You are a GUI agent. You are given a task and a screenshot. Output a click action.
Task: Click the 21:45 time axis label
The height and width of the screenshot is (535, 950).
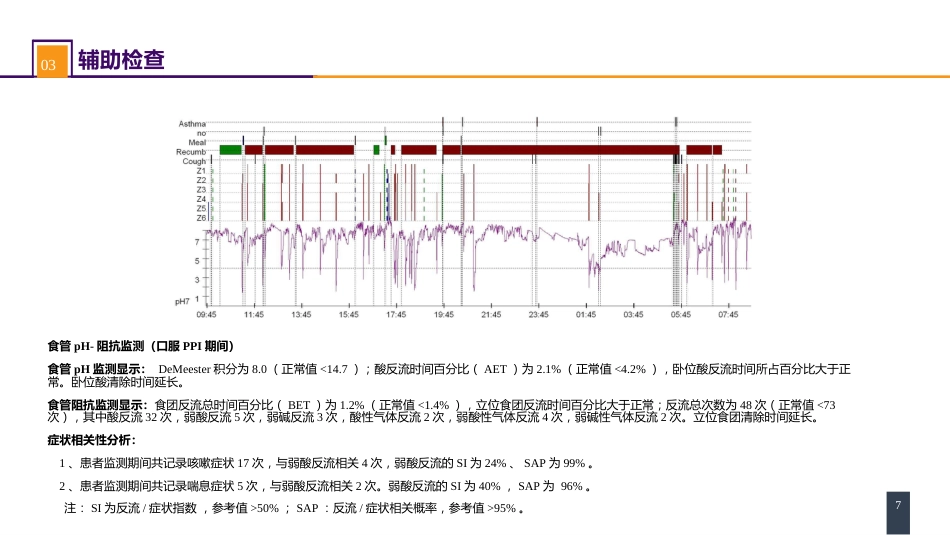tap(491, 314)
